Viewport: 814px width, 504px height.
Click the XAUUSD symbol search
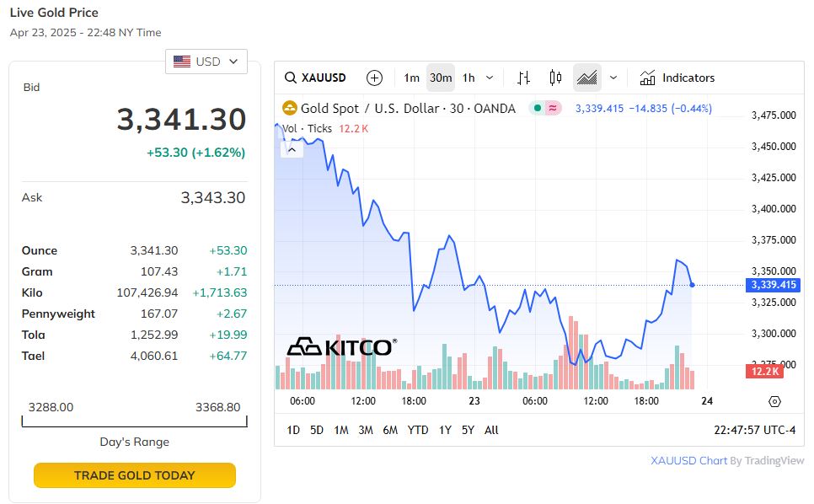pyautogui.click(x=316, y=78)
